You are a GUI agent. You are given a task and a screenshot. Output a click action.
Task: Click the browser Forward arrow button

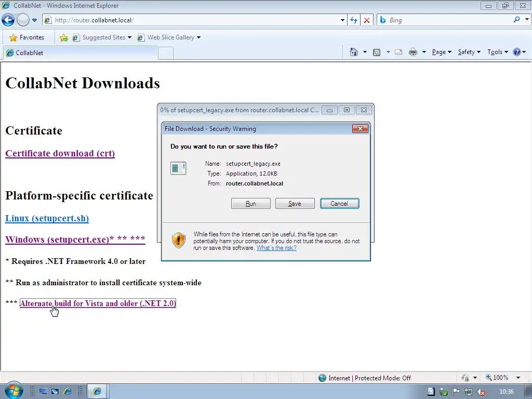click(x=23, y=20)
